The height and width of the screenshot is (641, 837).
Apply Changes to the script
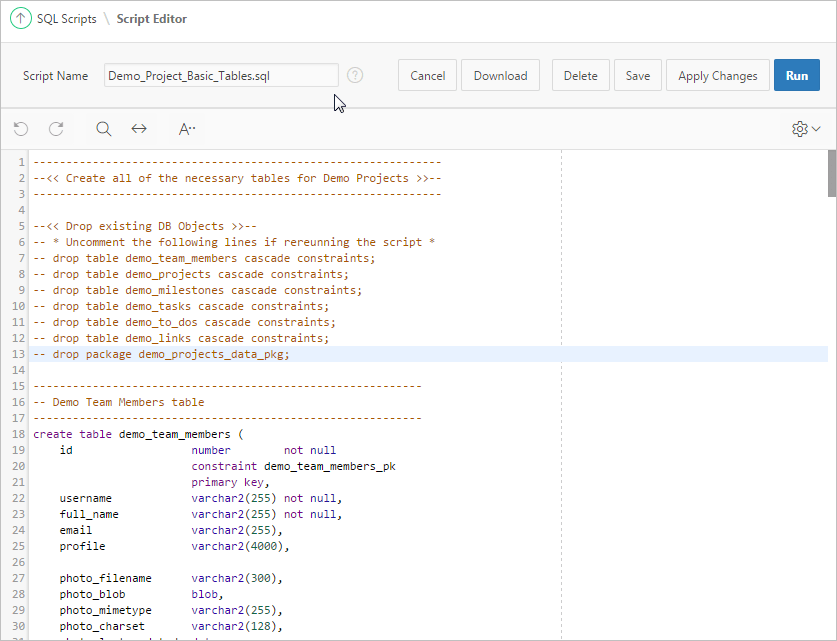pos(717,74)
